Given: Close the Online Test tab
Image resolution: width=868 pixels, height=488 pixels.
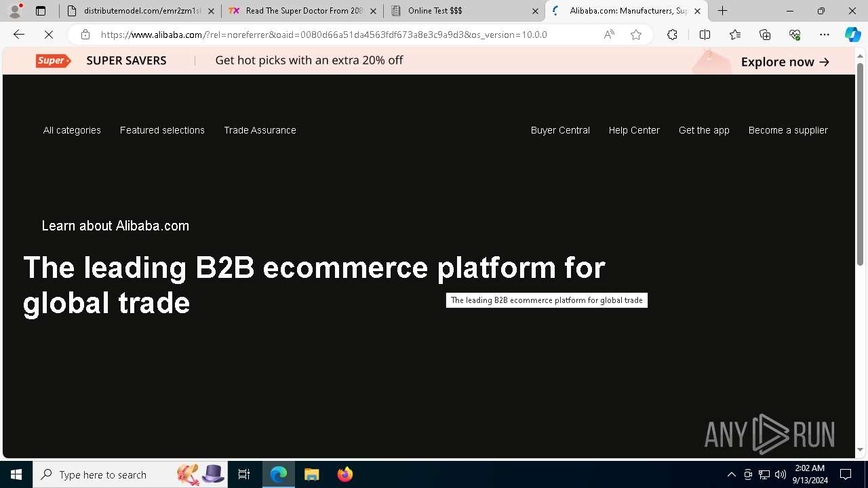Looking at the screenshot, I should 535,11.
